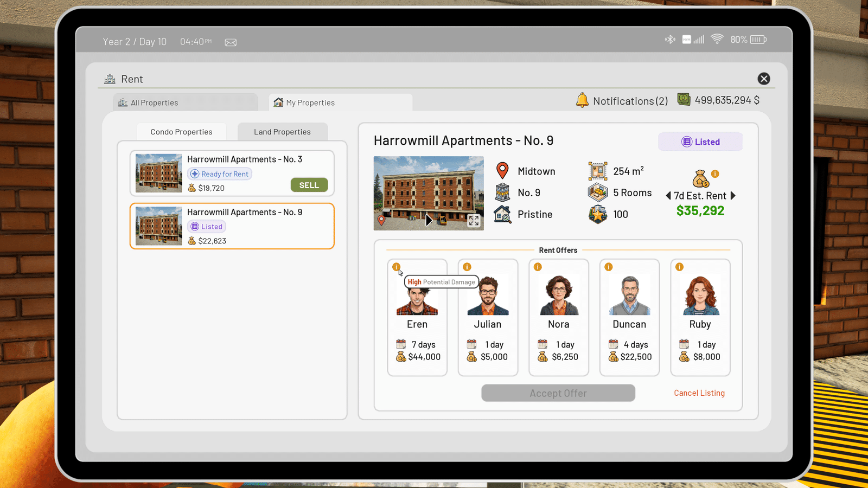This screenshot has height=488, width=868.
Task: Open info icon on Julian's offer card
Action: pyautogui.click(x=467, y=267)
